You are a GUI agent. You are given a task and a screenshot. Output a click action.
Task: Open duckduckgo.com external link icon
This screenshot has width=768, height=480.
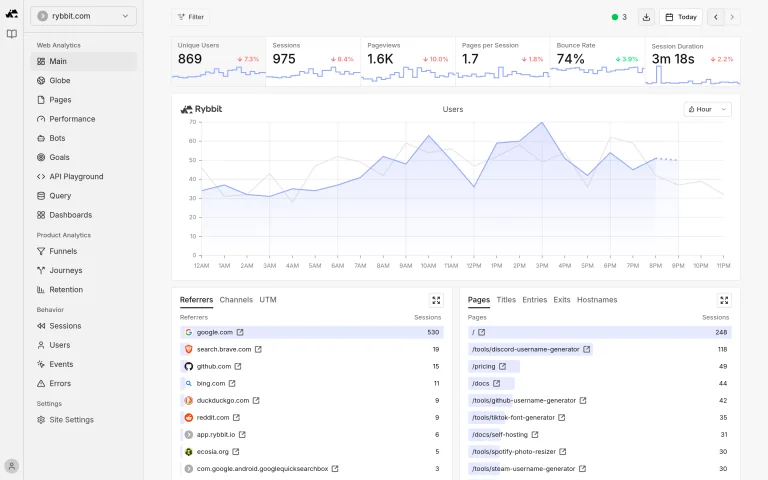coord(256,401)
